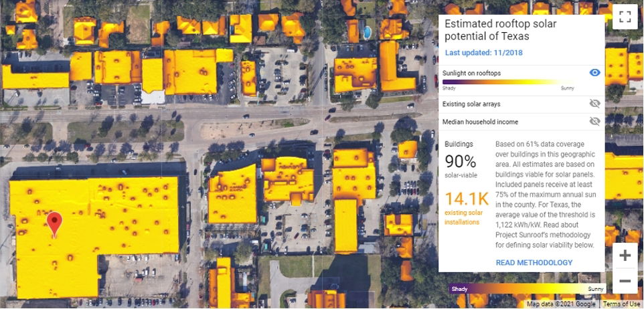This screenshot has height=309, width=644.
Task: Zoom out with the minus button
Action: (x=625, y=281)
